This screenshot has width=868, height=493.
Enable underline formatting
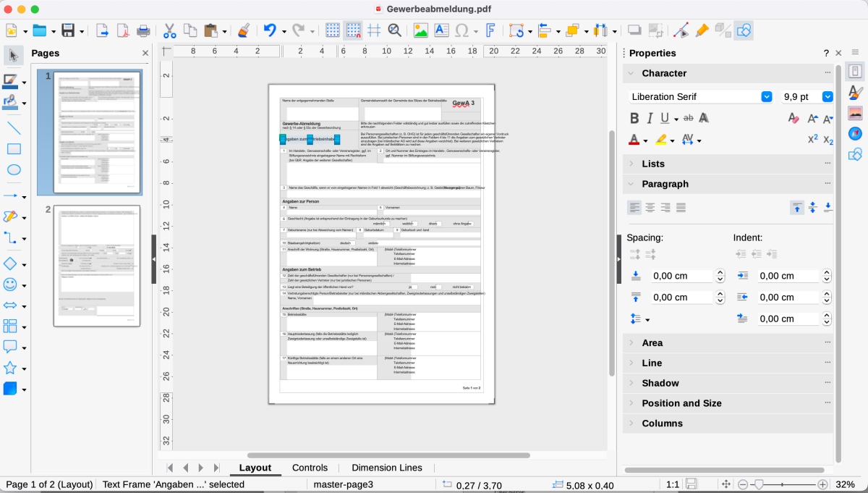point(665,117)
